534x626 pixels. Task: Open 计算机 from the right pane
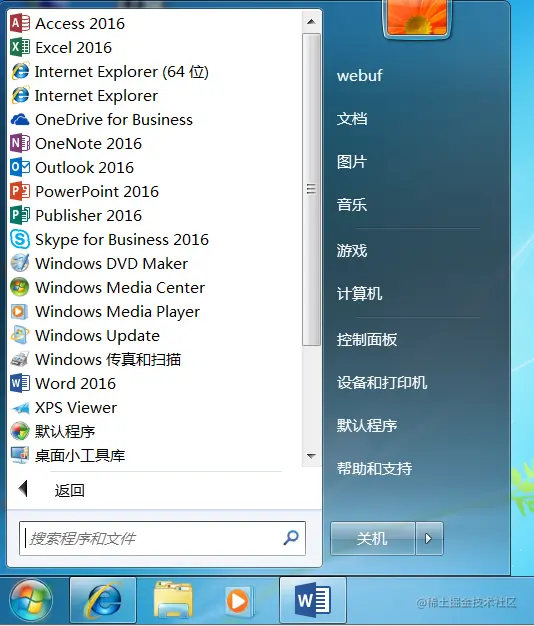tap(359, 294)
